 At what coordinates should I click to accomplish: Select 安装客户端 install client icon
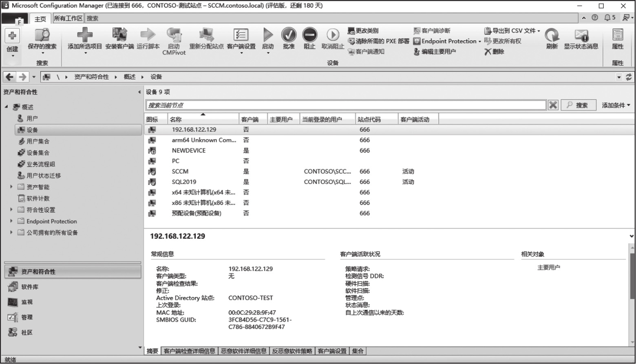tap(119, 35)
